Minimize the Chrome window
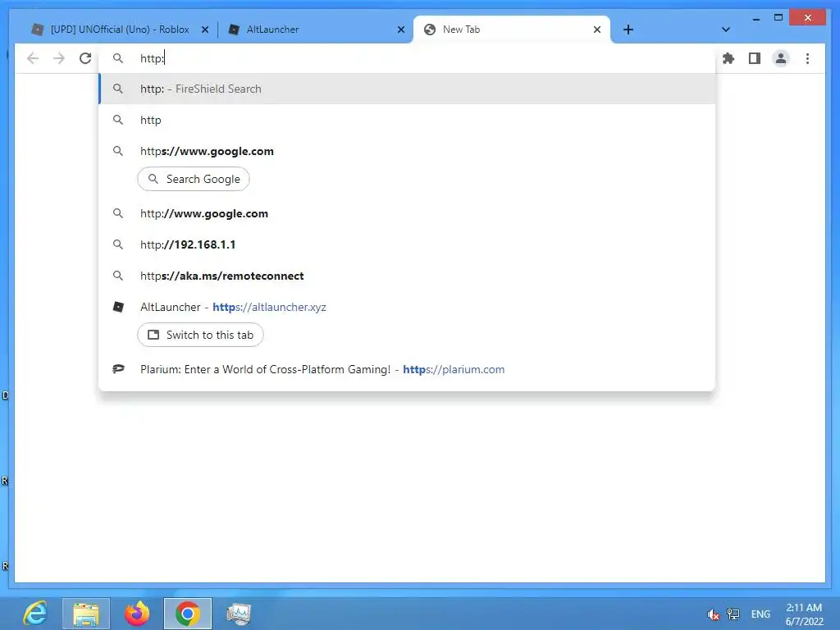840x630 pixels. tap(756, 18)
